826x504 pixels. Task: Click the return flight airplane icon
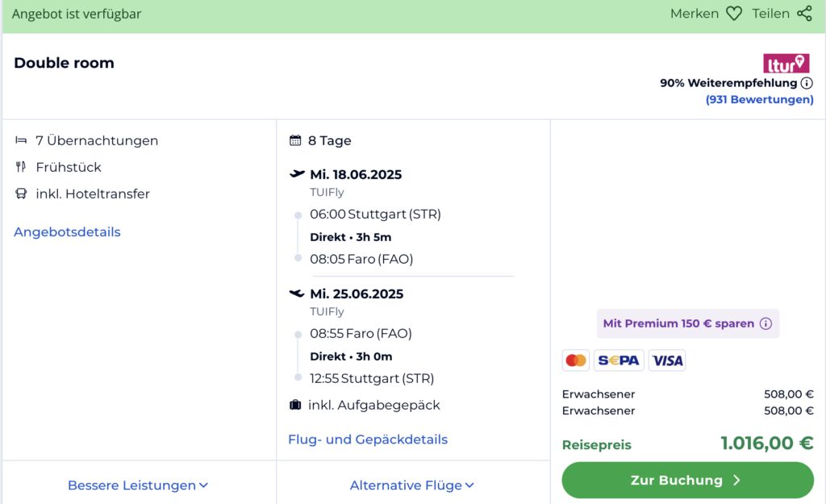[297, 294]
